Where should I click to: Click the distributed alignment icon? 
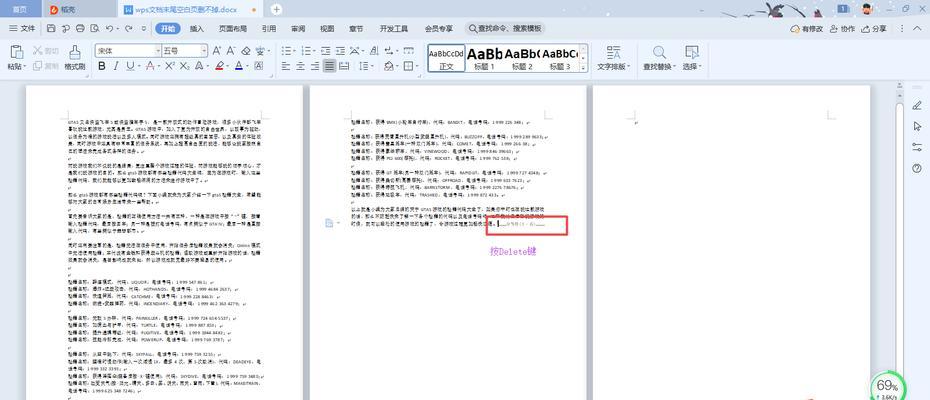coord(343,66)
